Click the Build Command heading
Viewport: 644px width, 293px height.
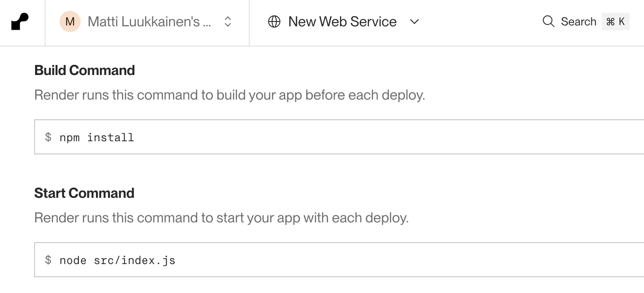pos(85,70)
